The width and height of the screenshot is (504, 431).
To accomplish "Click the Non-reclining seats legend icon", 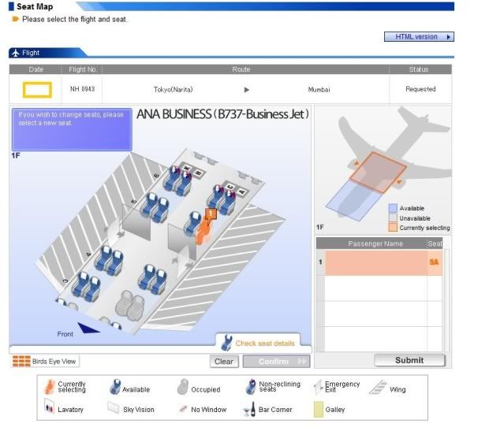I will [x=251, y=387].
